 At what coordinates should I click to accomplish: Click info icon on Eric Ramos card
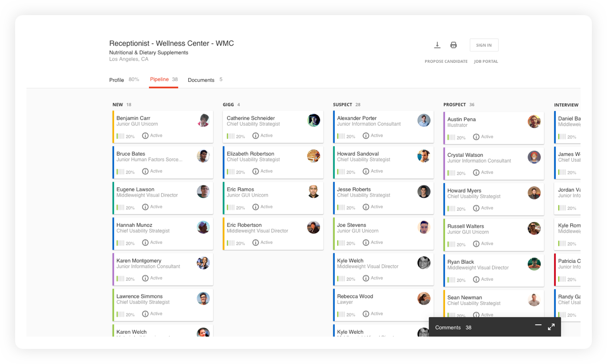255,207
